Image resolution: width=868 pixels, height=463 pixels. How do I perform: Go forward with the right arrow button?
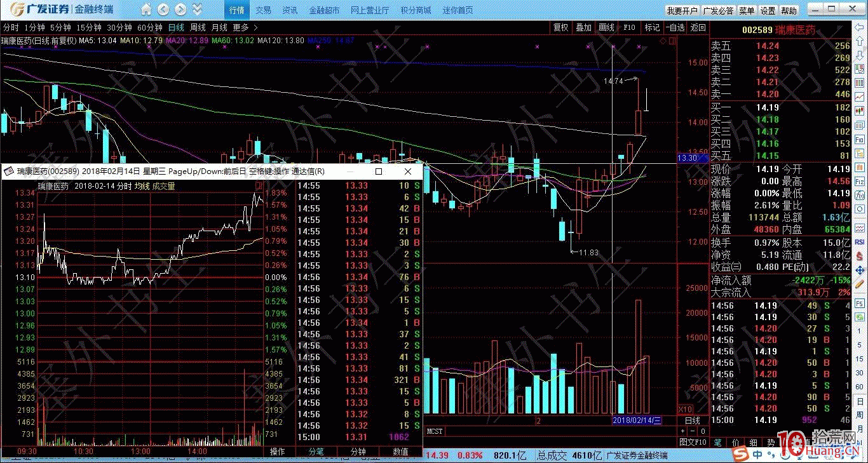(x=180, y=10)
